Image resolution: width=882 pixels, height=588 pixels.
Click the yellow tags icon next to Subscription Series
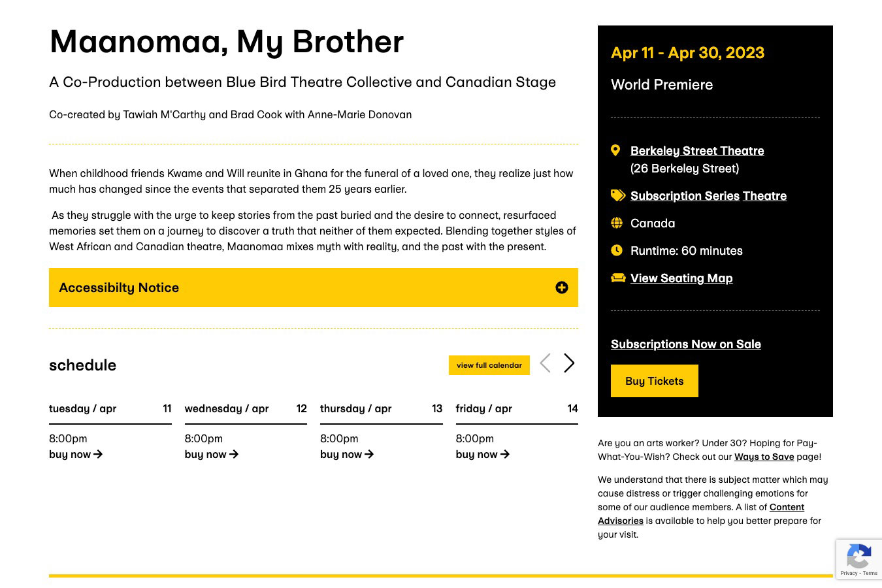click(618, 195)
